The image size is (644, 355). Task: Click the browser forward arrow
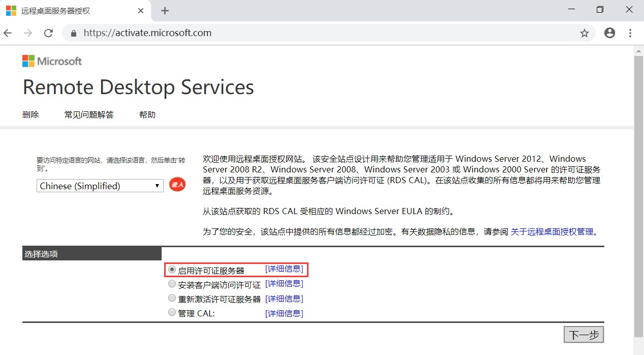[28, 33]
